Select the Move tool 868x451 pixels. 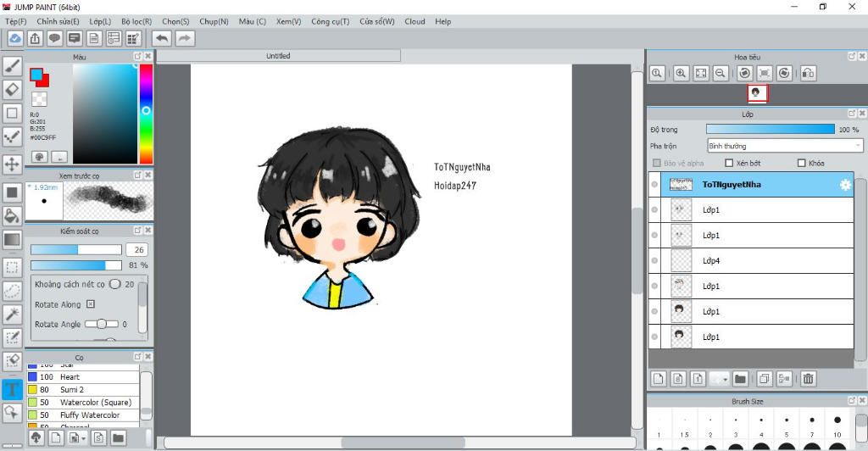[x=12, y=164]
